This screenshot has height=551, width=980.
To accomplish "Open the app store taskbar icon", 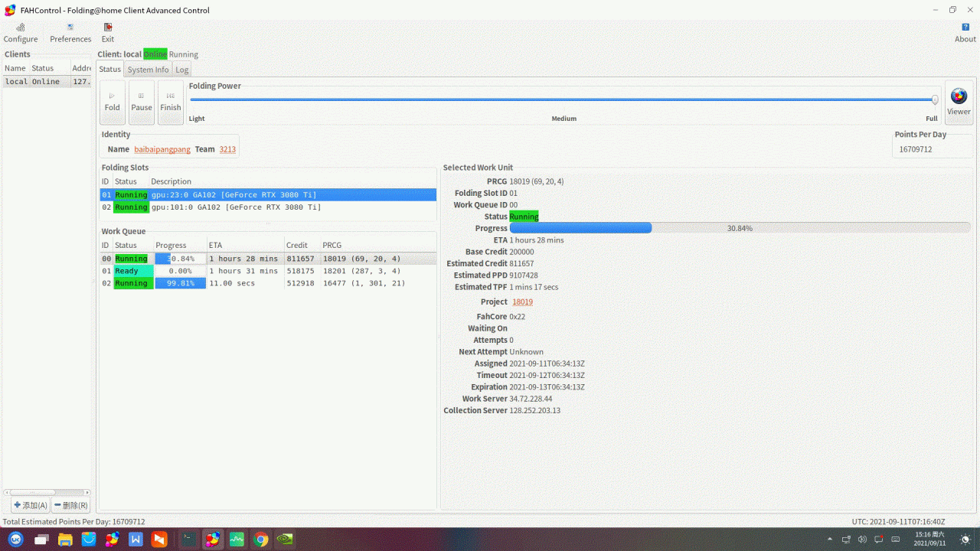I will [x=89, y=539].
